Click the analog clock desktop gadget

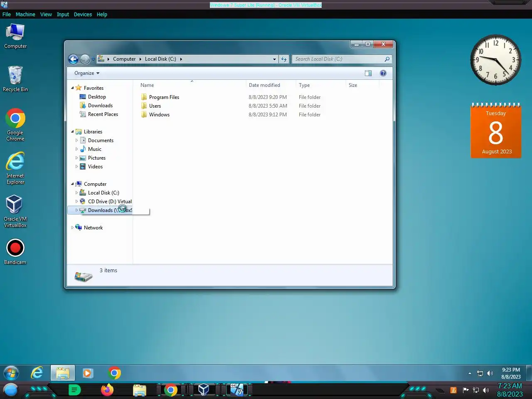[x=495, y=60]
